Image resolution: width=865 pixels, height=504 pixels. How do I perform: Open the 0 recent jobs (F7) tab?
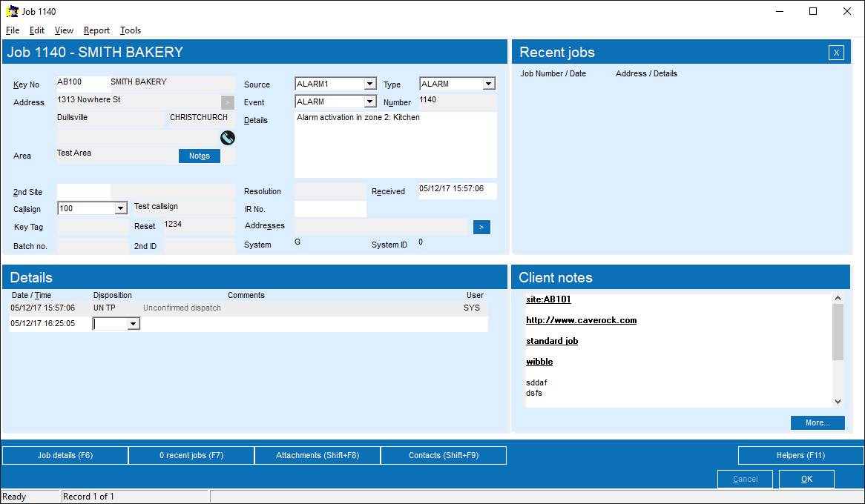click(x=191, y=456)
